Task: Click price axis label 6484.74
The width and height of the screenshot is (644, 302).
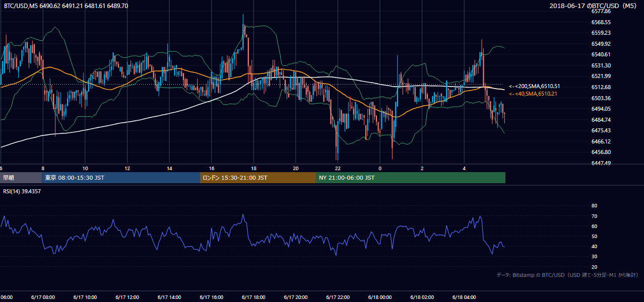Action: pyautogui.click(x=601, y=120)
